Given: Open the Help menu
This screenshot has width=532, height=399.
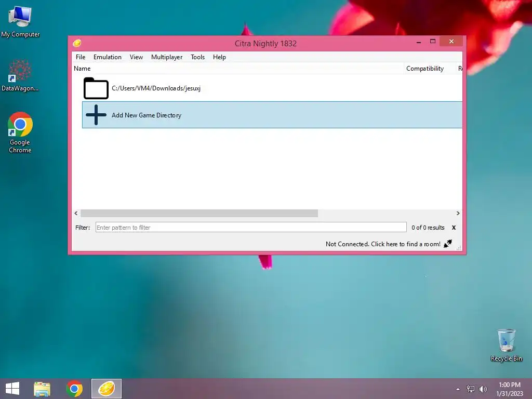Looking at the screenshot, I should click(x=219, y=57).
